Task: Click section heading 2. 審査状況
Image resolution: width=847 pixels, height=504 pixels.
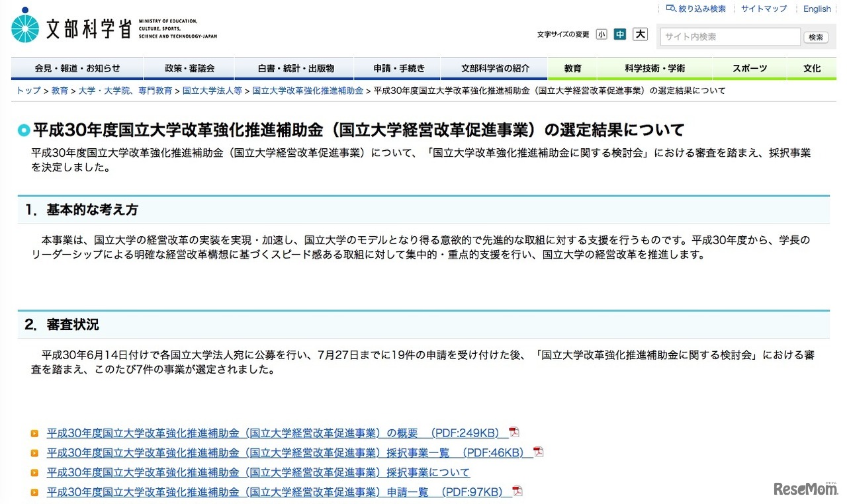Action: [62, 324]
